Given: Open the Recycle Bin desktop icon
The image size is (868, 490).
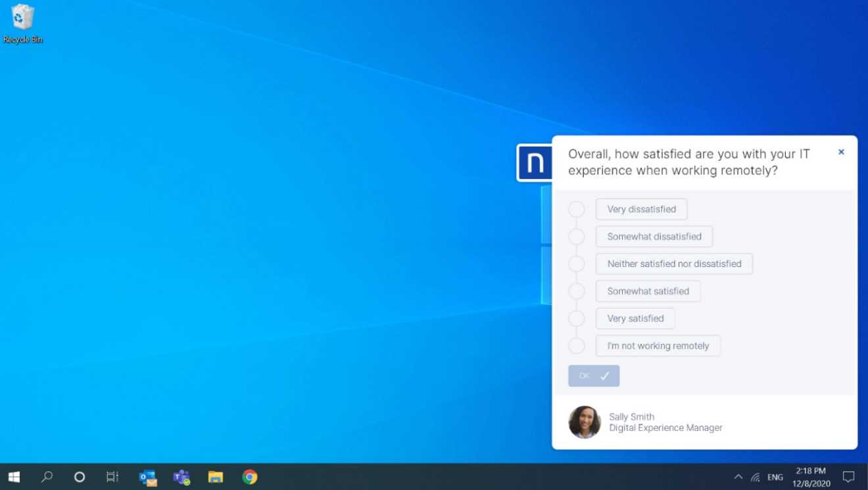Looking at the screenshot, I should (23, 24).
